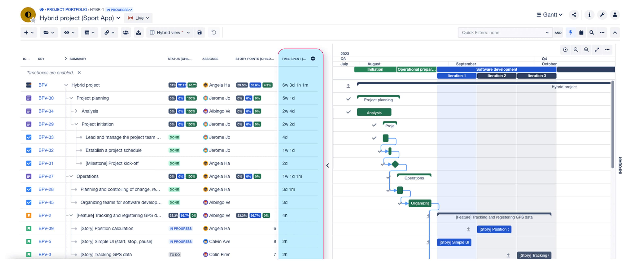
Task: Open the IN PROGRESS status menu
Action: (119, 10)
